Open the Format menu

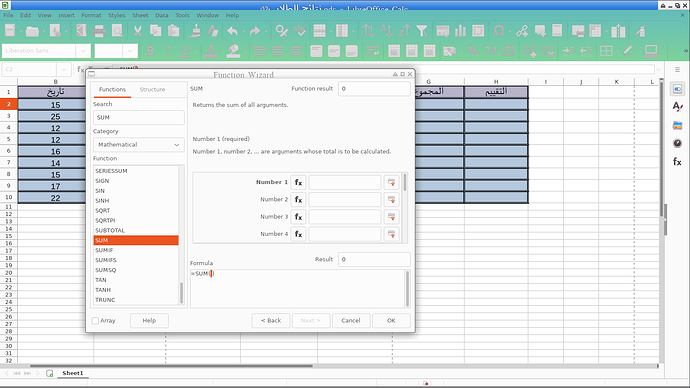(x=91, y=15)
